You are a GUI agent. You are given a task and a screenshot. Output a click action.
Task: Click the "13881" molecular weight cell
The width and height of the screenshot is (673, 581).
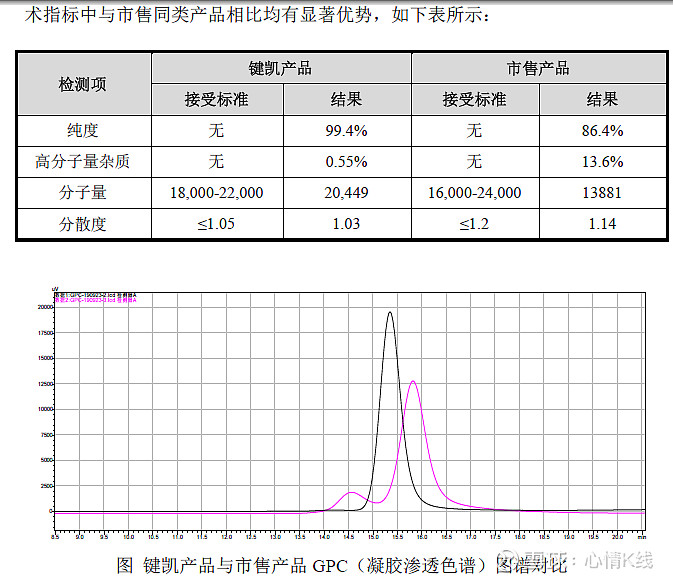pos(602,193)
